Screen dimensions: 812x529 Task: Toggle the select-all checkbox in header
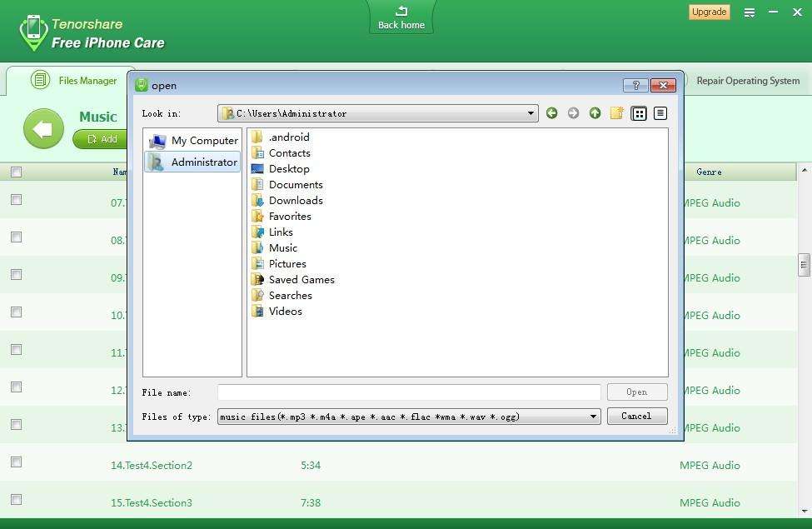[16, 172]
